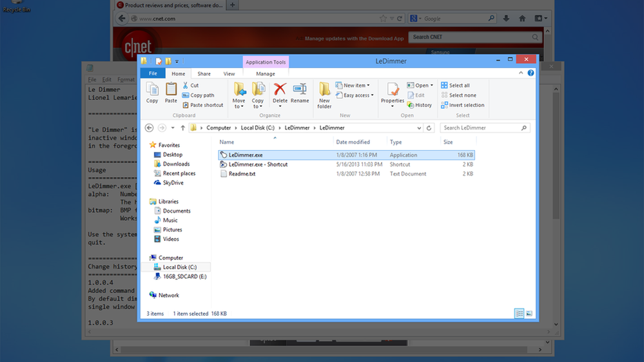Click the Firefox Home icon
This screenshot has height=362, width=644.
522,19
